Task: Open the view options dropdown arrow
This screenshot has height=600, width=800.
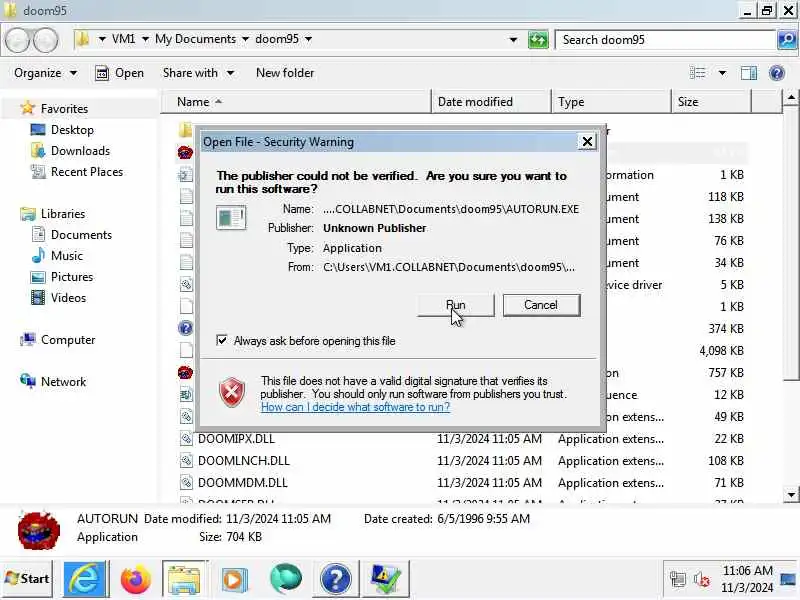Action: click(722, 73)
